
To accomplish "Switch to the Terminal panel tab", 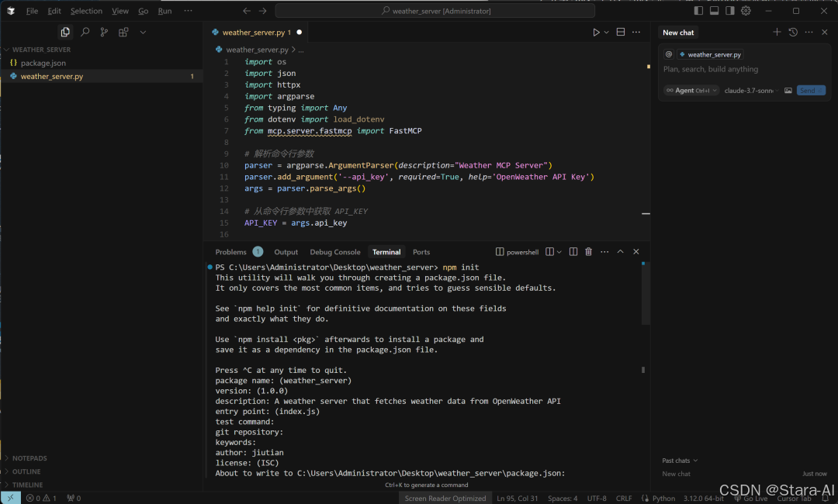I will coord(386,252).
